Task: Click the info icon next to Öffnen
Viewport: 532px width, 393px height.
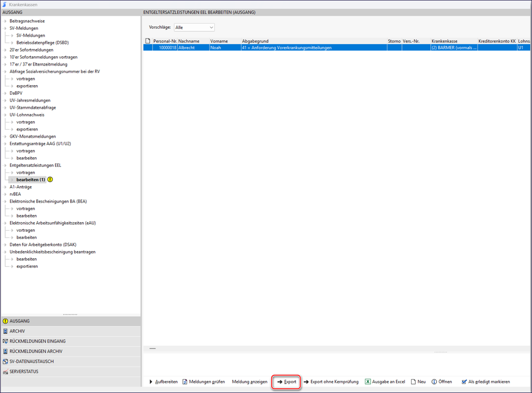Action: [434, 382]
